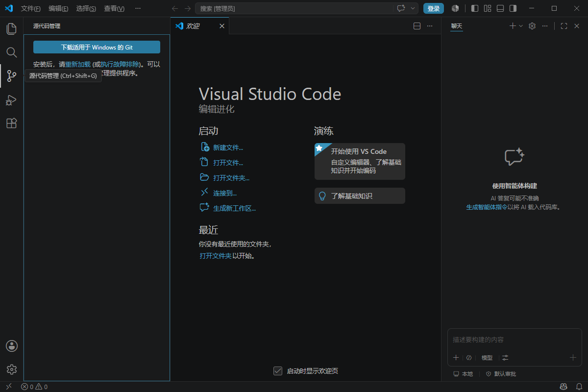Open the tools configuration sliders icon

505,358
